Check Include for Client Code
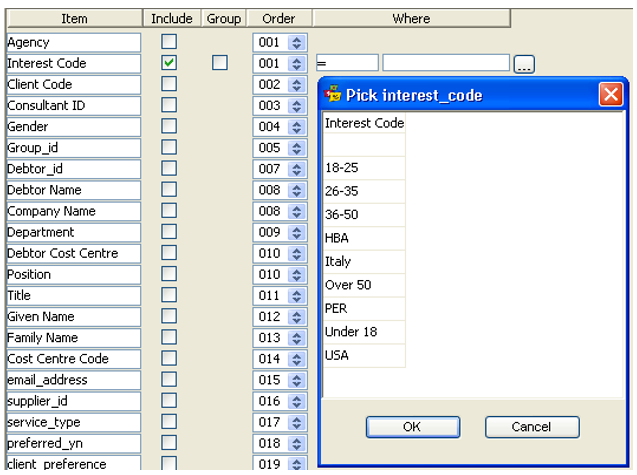The image size is (637, 475). 169,84
